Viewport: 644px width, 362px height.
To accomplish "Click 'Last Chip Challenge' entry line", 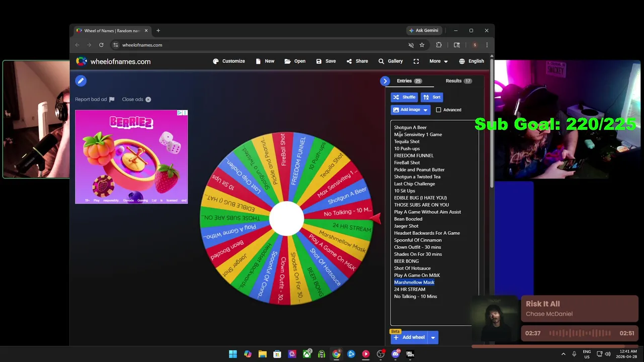I will pos(415,184).
